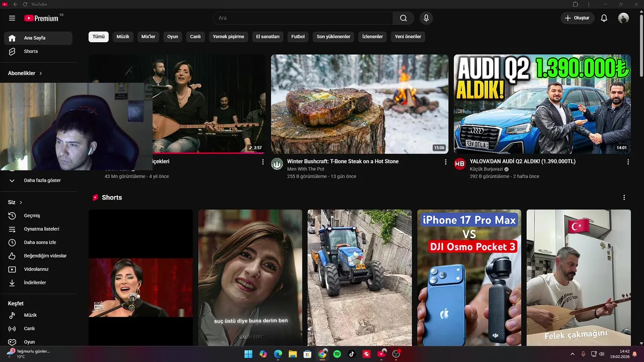Click the browser back arrow
644x362 pixels.
point(15,4)
